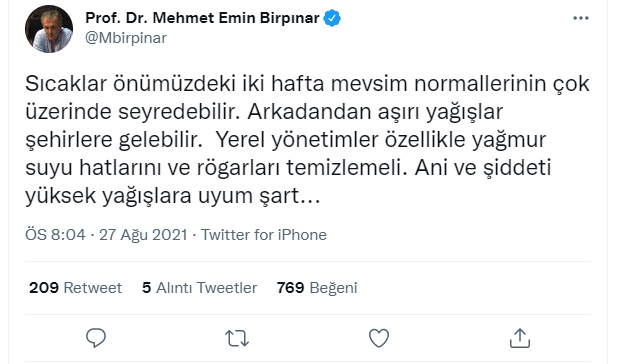The width and height of the screenshot is (622, 364).
Task: Open the three-dot more options menu
Action: [x=581, y=18]
